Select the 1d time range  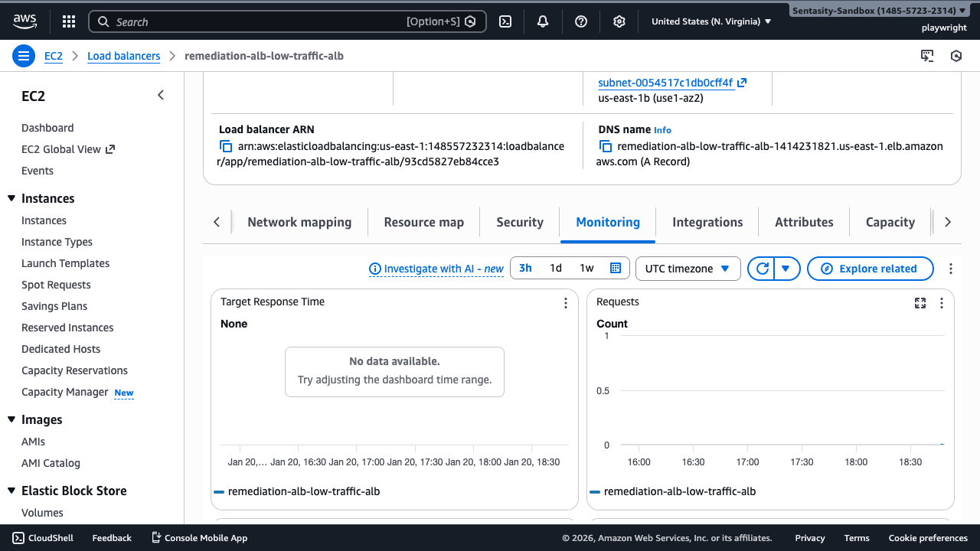tap(556, 268)
